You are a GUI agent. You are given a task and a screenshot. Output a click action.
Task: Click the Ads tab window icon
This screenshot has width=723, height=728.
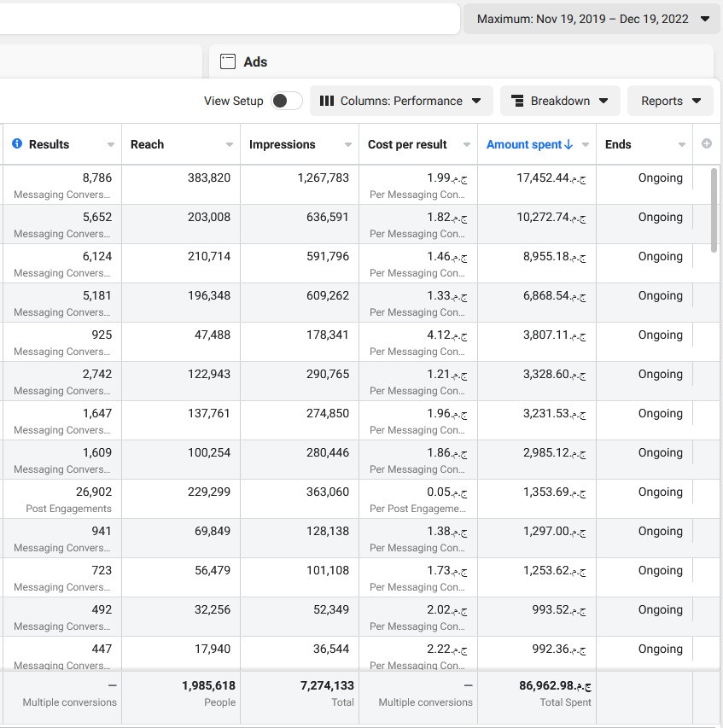point(228,61)
